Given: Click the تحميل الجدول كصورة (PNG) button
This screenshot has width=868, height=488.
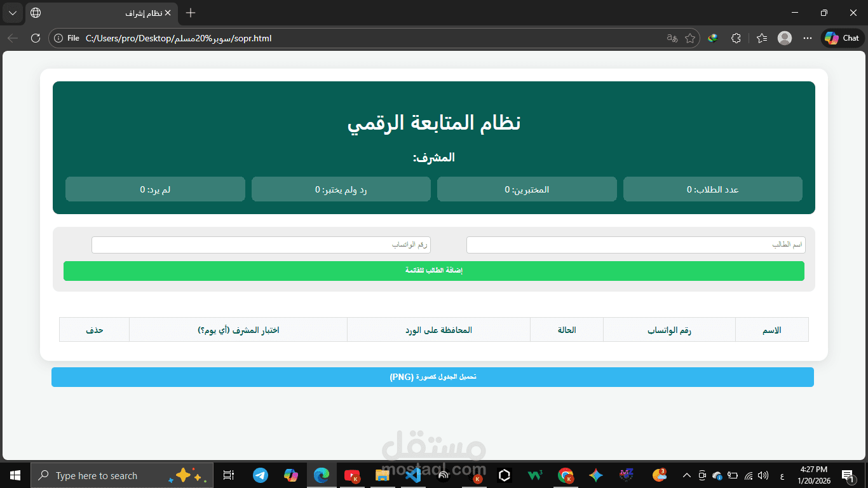Looking at the screenshot, I should tap(433, 377).
